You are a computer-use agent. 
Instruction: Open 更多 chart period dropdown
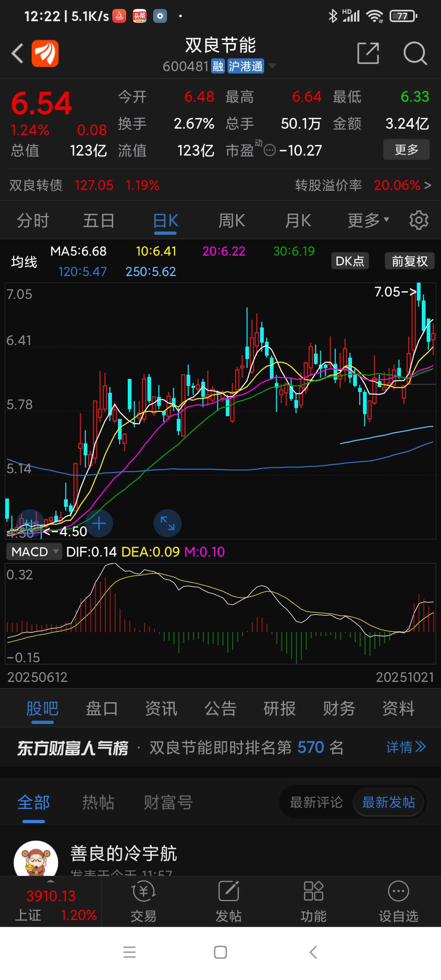click(368, 220)
